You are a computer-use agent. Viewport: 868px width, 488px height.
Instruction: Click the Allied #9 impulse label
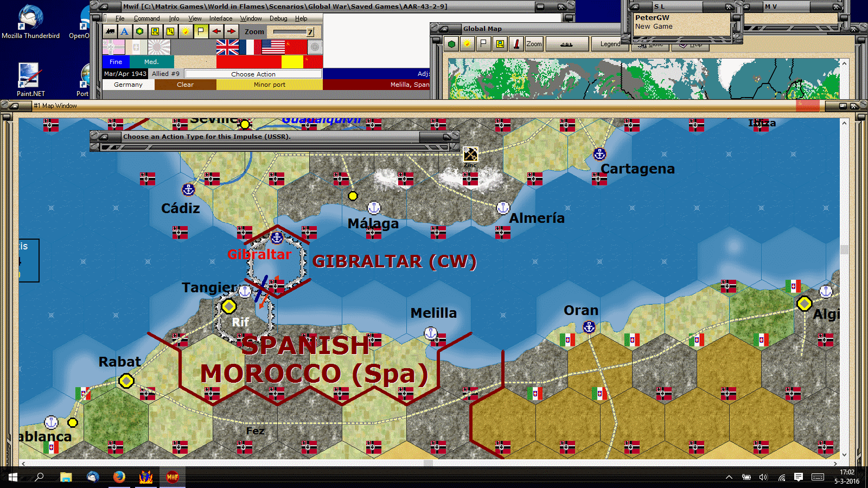[x=165, y=74]
